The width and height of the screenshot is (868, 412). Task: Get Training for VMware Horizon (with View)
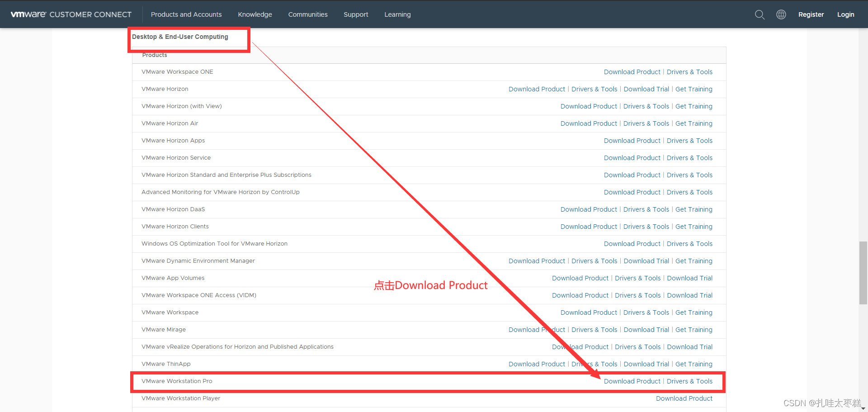pyautogui.click(x=694, y=106)
